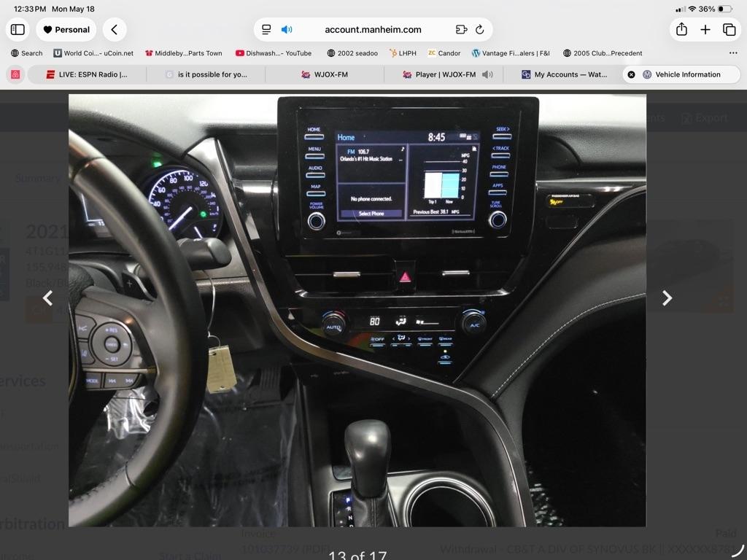Mute audio via address bar speaker icon
Screen dimensions: 747x560
coord(286,29)
